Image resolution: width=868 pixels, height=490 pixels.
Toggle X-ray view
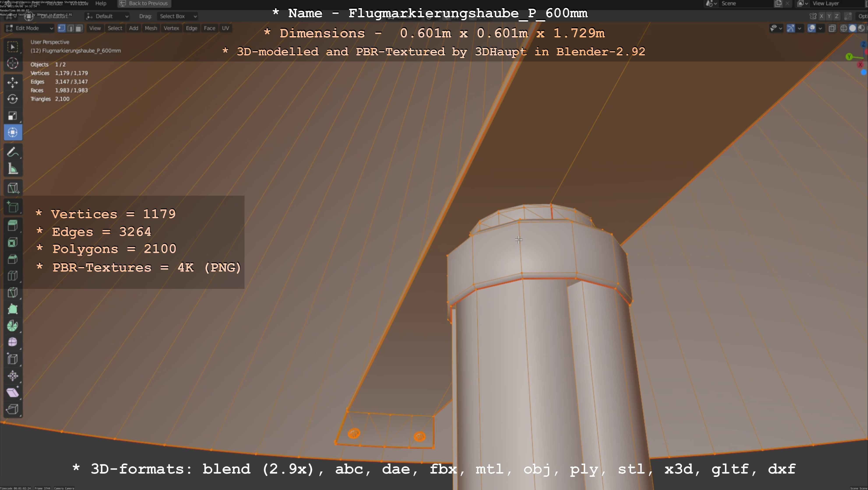[x=832, y=28]
